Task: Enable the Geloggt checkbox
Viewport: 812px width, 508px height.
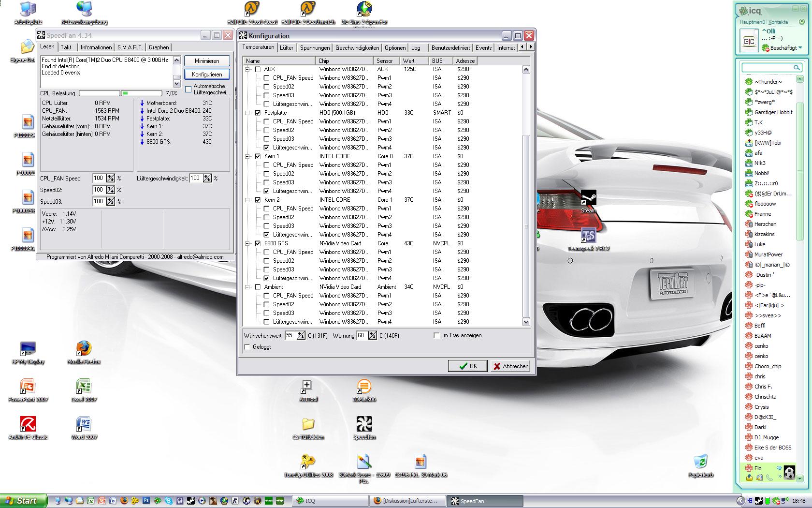Action: [247, 347]
